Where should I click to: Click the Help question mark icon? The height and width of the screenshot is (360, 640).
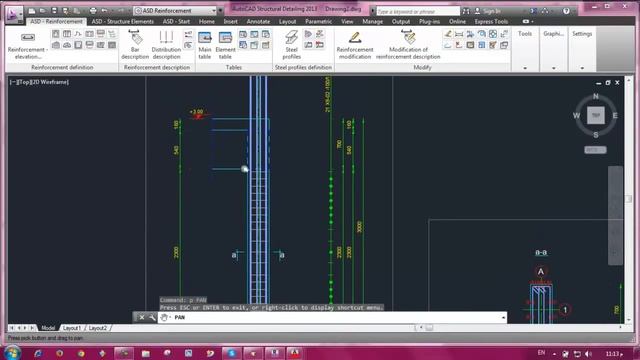[566, 11]
